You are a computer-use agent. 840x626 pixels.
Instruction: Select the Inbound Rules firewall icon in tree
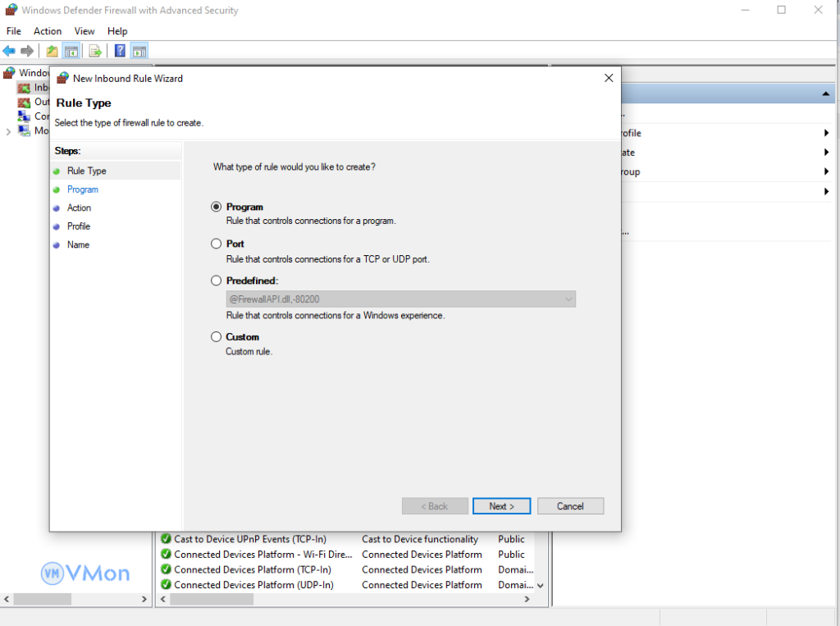24,88
